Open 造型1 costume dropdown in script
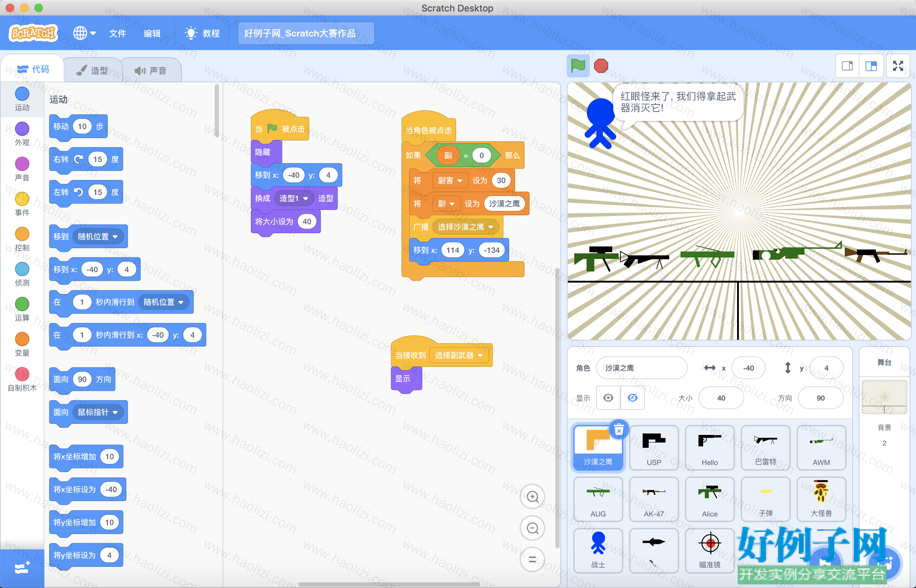916x588 pixels. pos(293,198)
